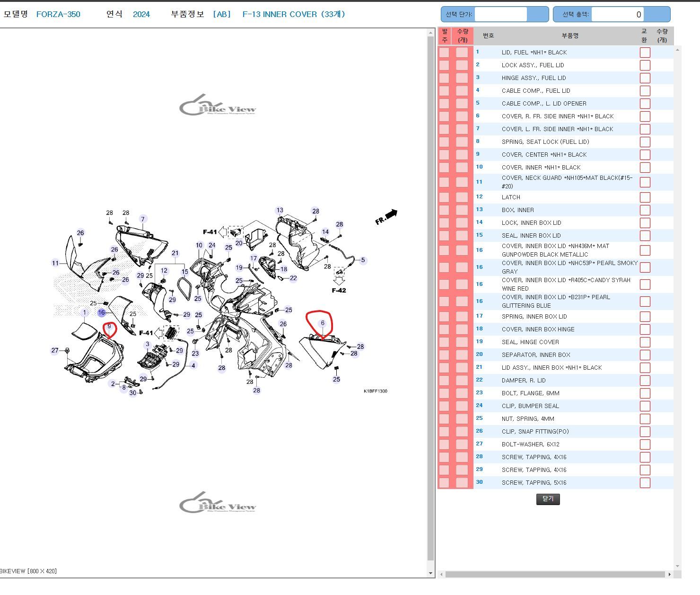700x595 pixels.
Task: Click quantity box for BOX, INNER row
Action: [x=462, y=210]
